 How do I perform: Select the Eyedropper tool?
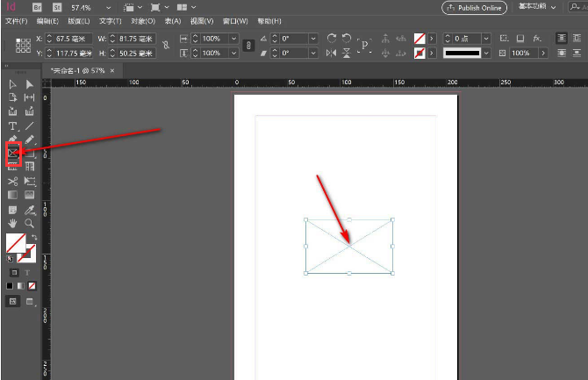click(29, 209)
